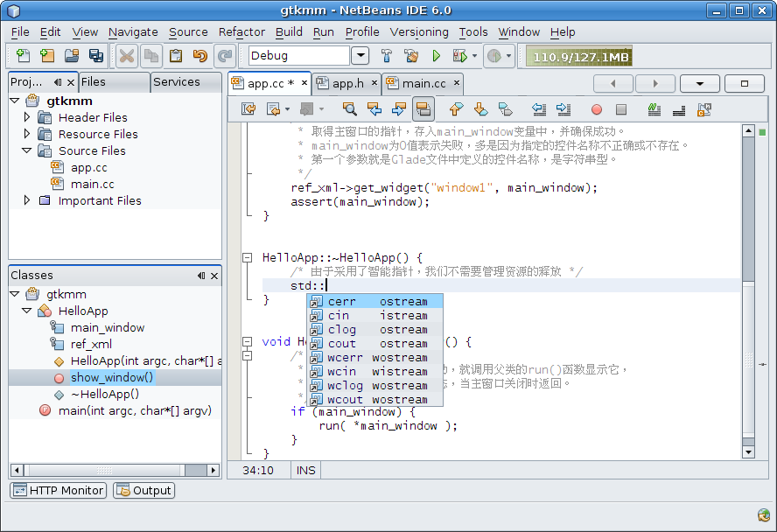Collapse HelloApp class in Classes panel
This screenshot has height=532, width=777.
coord(27,311)
